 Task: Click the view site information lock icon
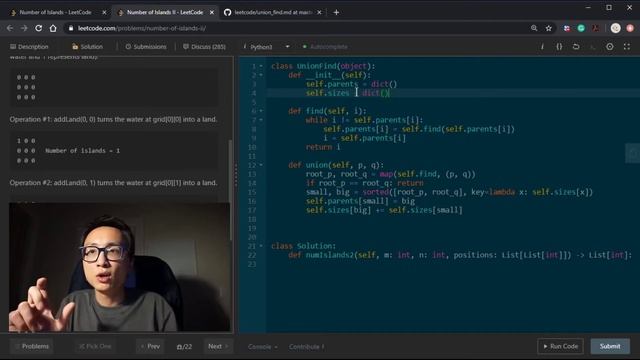[x=71, y=28]
